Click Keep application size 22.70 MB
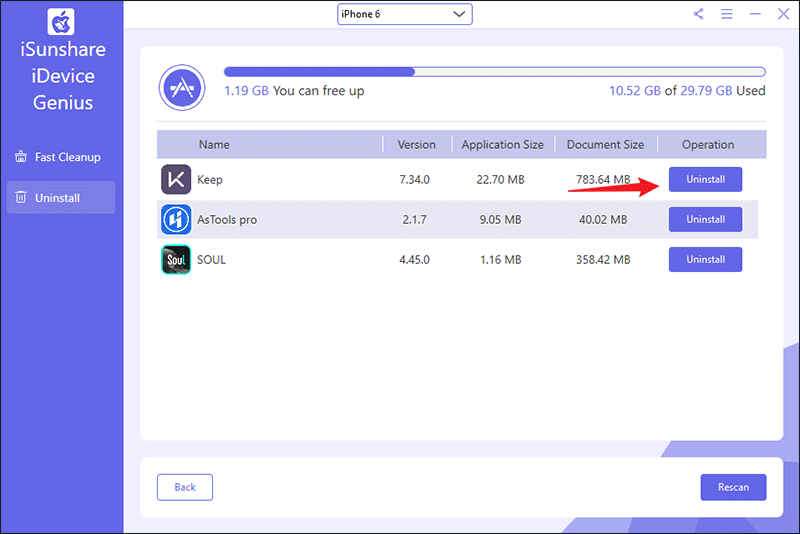The image size is (800, 534). pyautogui.click(x=501, y=180)
